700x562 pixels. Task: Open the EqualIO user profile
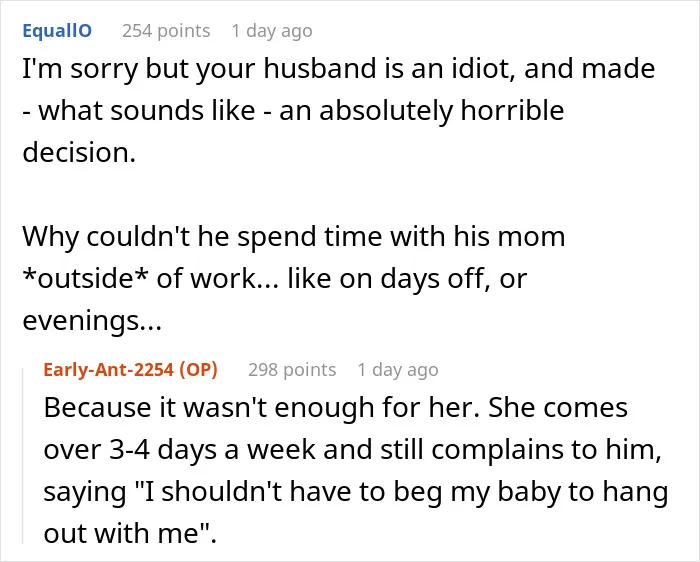click(57, 31)
